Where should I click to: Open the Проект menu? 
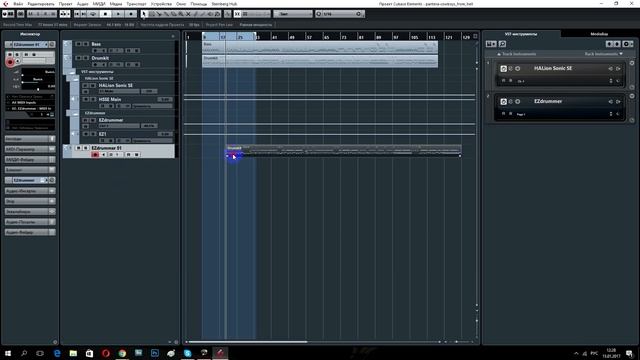click(x=65, y=4)
